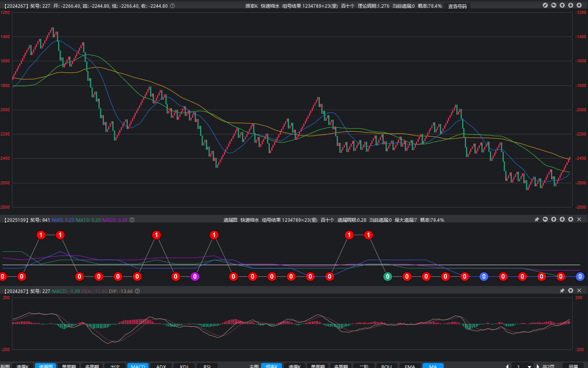Enable the EMA overlay button
588x368 pixels.
point(410,366)
